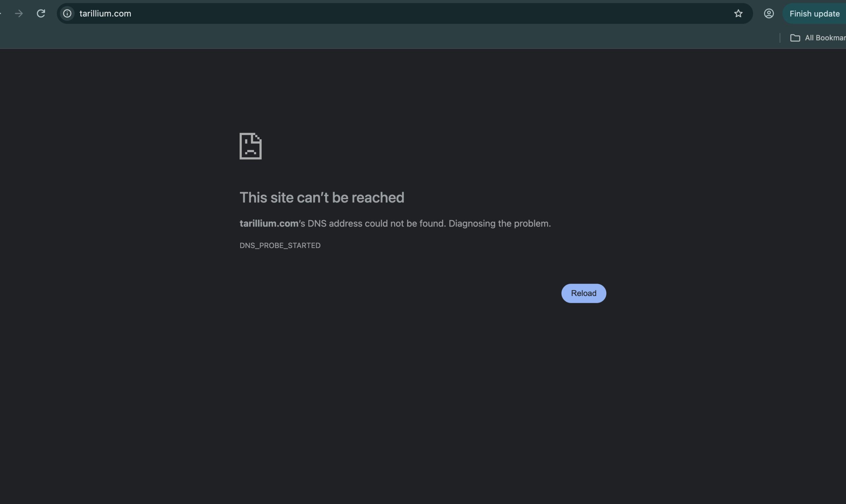This screenshot has width=846, height=504.
Task: Click the sad page error icon
Action: point(250,146)
